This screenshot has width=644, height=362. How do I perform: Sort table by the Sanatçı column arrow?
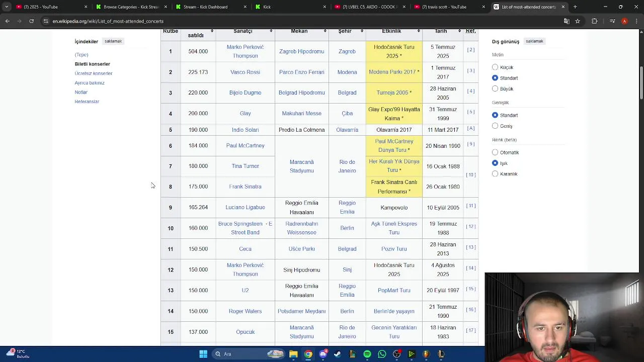tap(271, 31)
